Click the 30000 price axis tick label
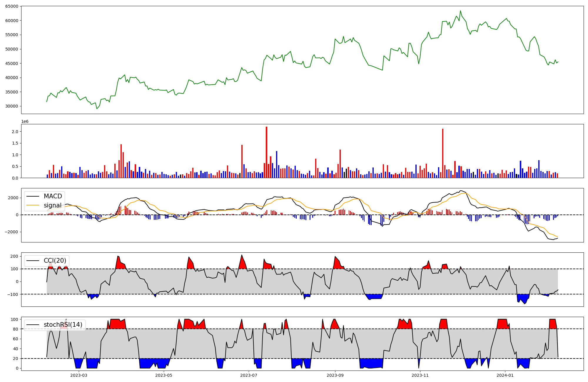The height and width of the screenshot is (382, 588). (12, 106)
